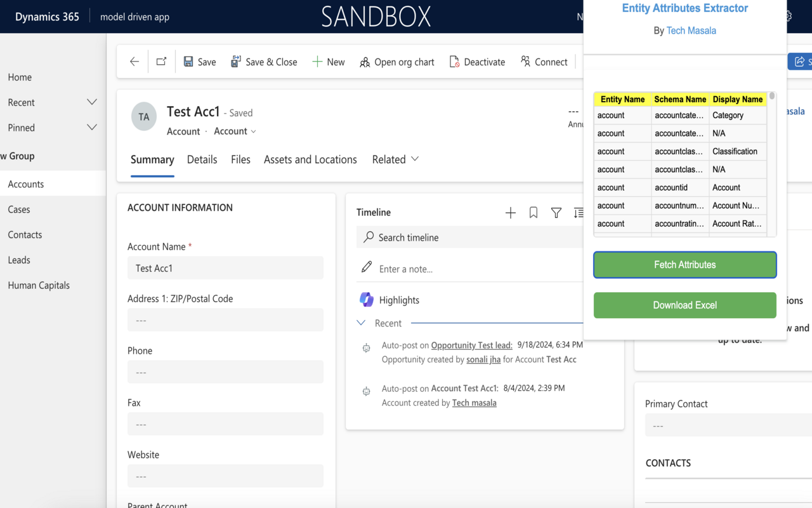Screen dimensions: 812x508
Task: Expand the Pinned navigation section
Action: point(92,128)
